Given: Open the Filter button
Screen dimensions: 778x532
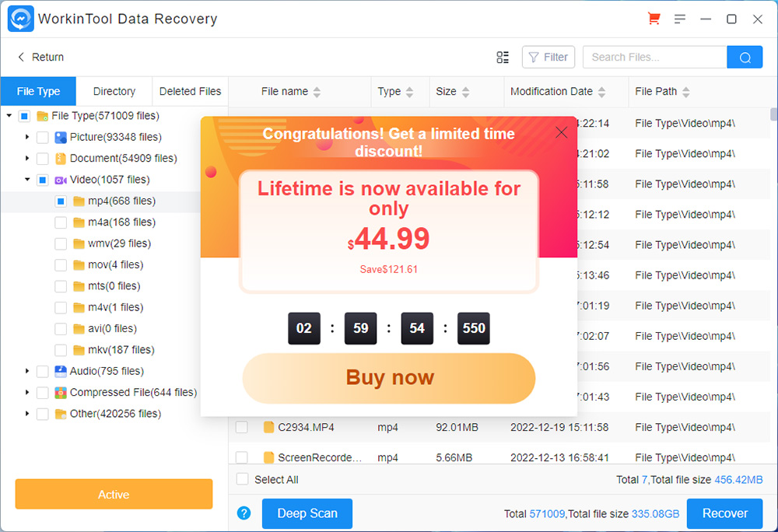Looking at the screenshot, I should coord(548,57).
